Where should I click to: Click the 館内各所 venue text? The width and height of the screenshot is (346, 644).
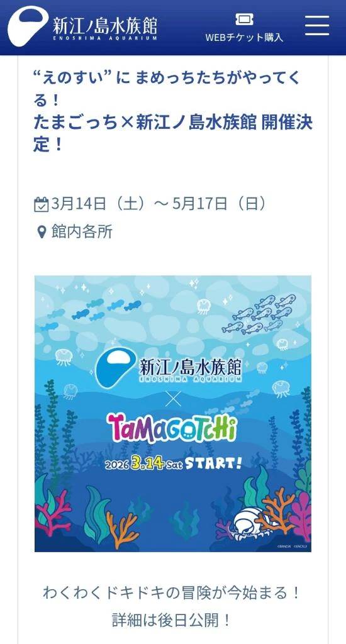[82, 233]
